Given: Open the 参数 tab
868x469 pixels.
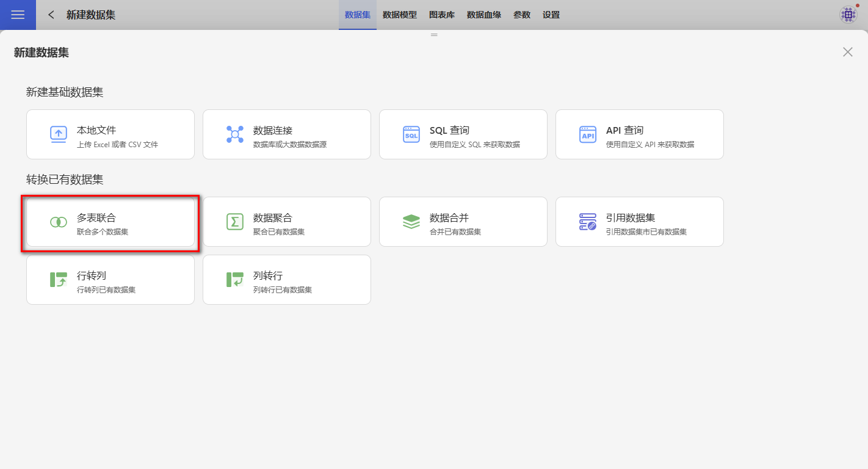Looking at the screenshot, I should [x=522, y=15].
